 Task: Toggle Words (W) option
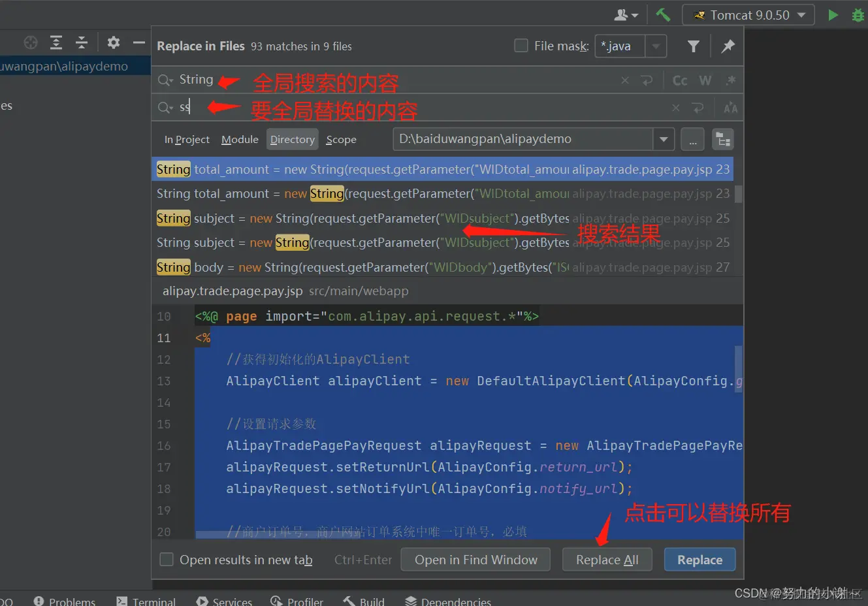(705, 80)
